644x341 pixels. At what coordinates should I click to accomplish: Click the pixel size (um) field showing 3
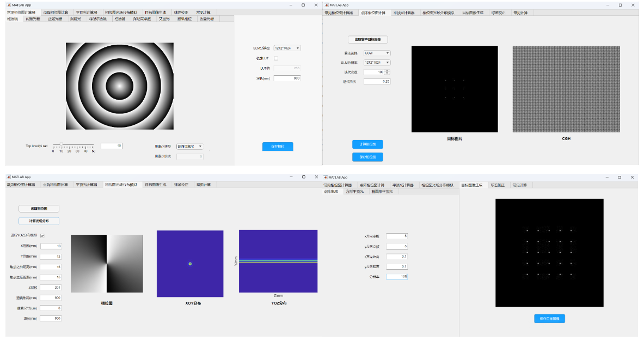click(51, 308)
